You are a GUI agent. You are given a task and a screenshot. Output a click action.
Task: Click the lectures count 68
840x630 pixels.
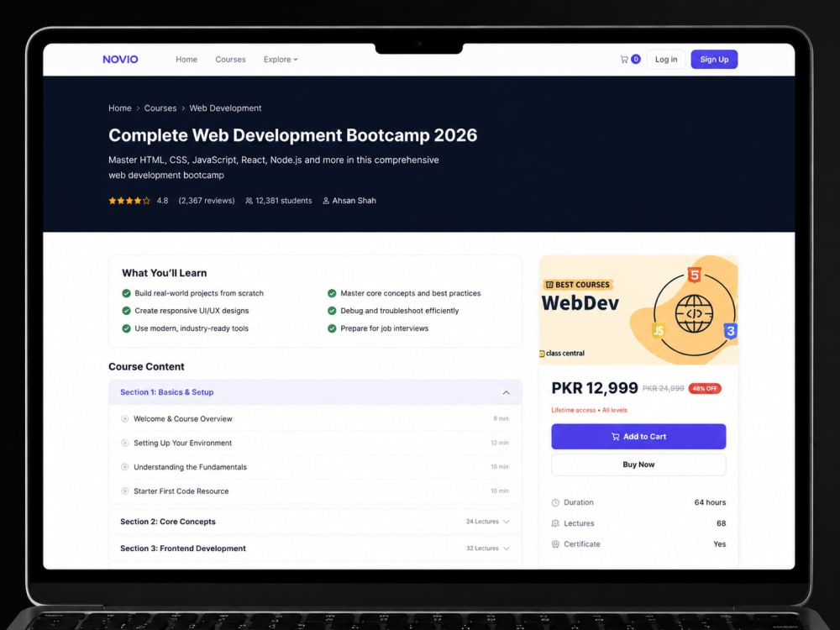tap(721, 523)
